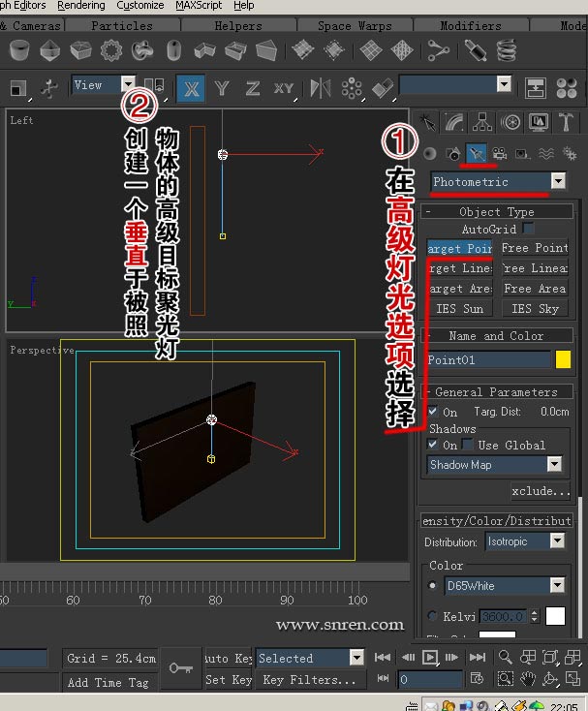The height and width of the screenshot is (711, 588).
Task: Uncheck shadows On checkbox
Action: point(433,445)
